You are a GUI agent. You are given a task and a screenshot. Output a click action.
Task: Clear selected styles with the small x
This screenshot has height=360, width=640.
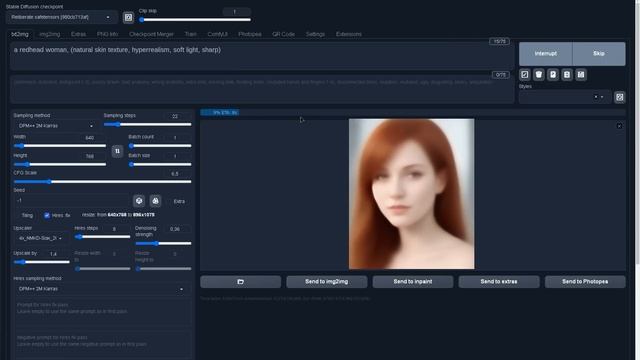click(x=596, y=97)
